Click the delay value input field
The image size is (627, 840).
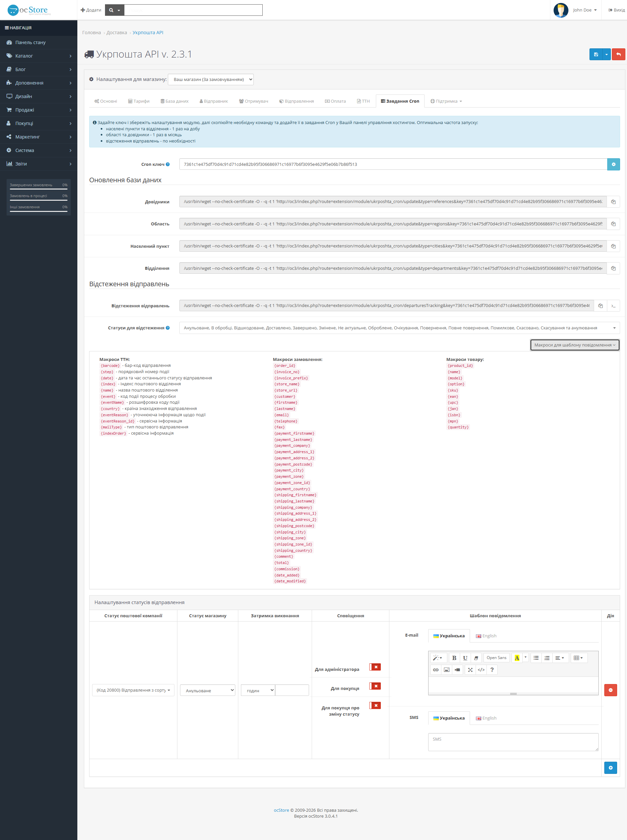pyautogui.click(x=292, y=691)
